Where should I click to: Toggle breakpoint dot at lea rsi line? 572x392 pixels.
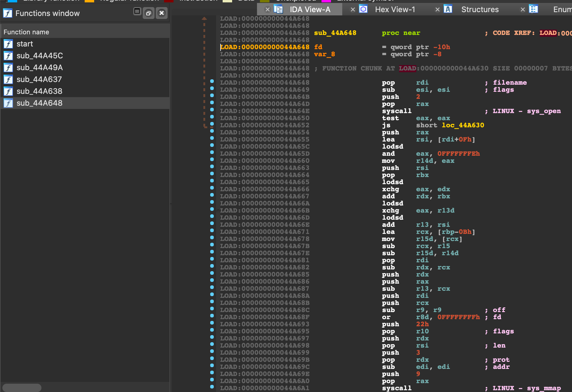pos(212,138)
